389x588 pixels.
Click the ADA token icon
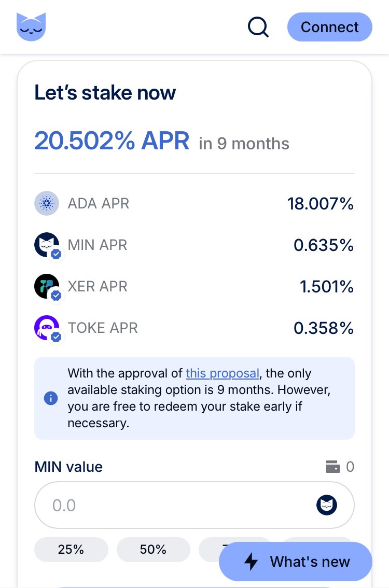[x=46, y=203]
